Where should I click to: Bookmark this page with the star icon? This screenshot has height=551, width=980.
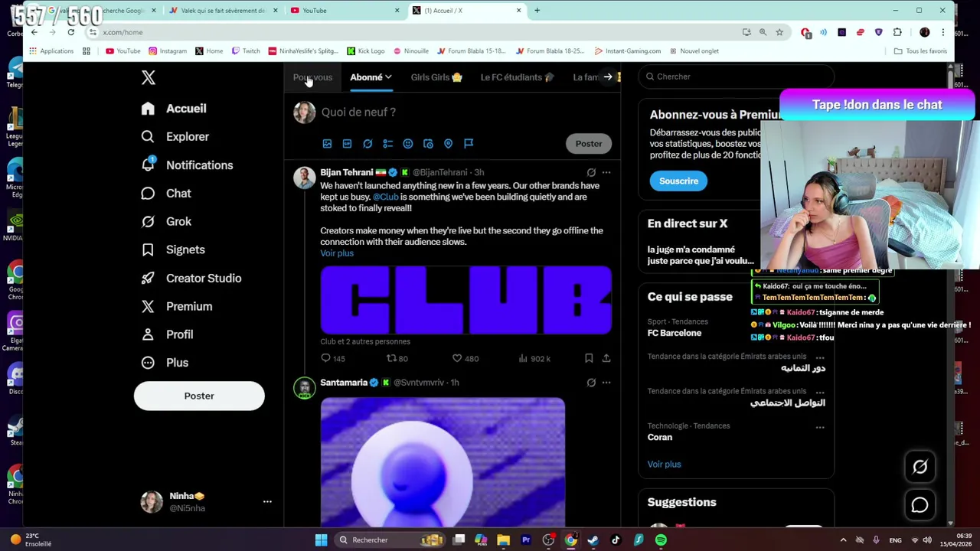pyautogui.click(x=779, y=32)
